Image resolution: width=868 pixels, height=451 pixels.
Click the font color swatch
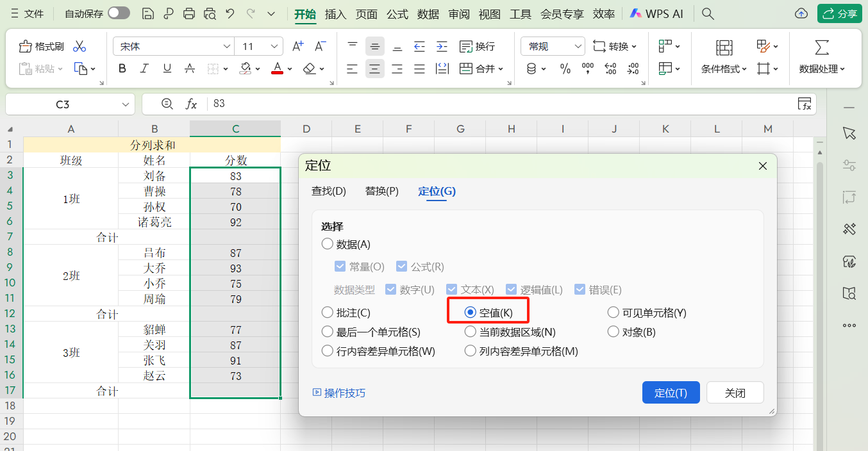tap(278, 69)
